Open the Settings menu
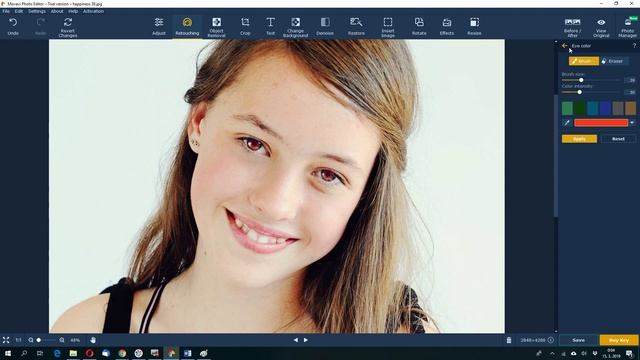 pos(37,11)
